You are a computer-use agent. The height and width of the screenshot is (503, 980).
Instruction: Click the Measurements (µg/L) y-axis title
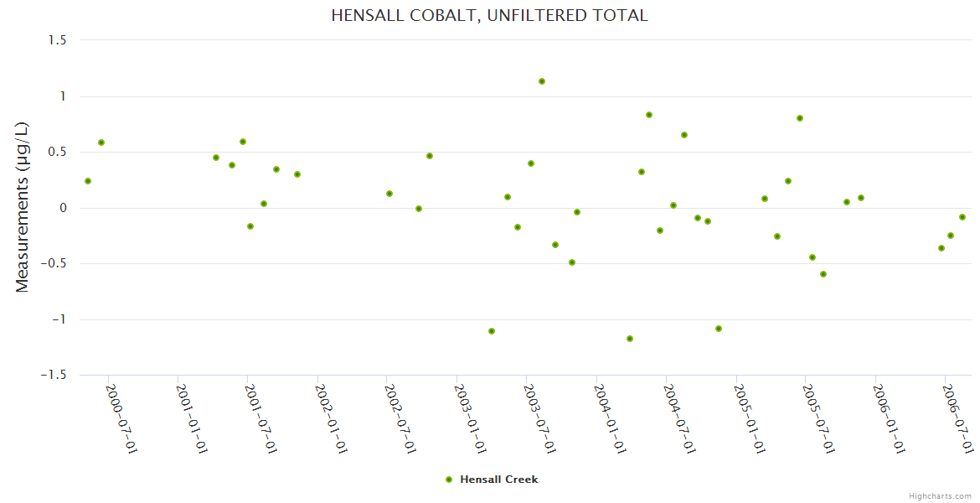click(23, 207)
